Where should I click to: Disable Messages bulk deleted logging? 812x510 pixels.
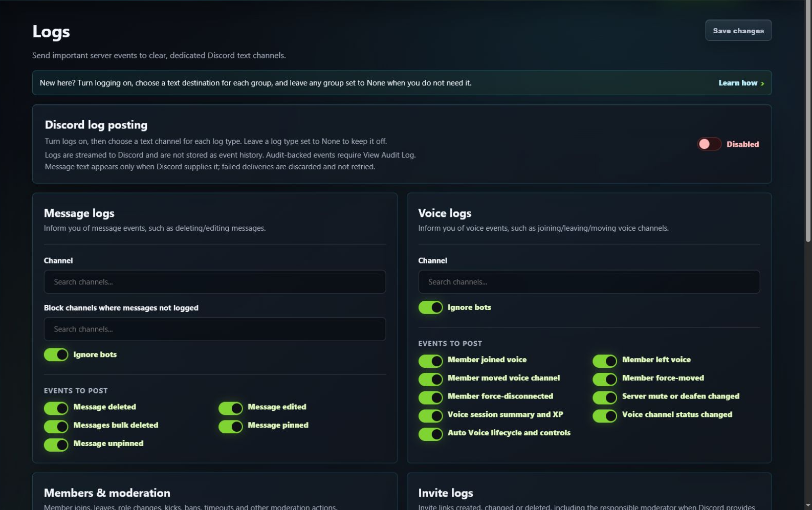point(56,426)
